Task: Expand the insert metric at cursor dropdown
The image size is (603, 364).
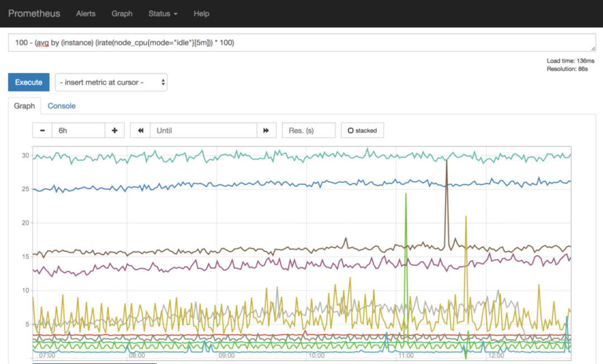Action: (x=111, y=82)
